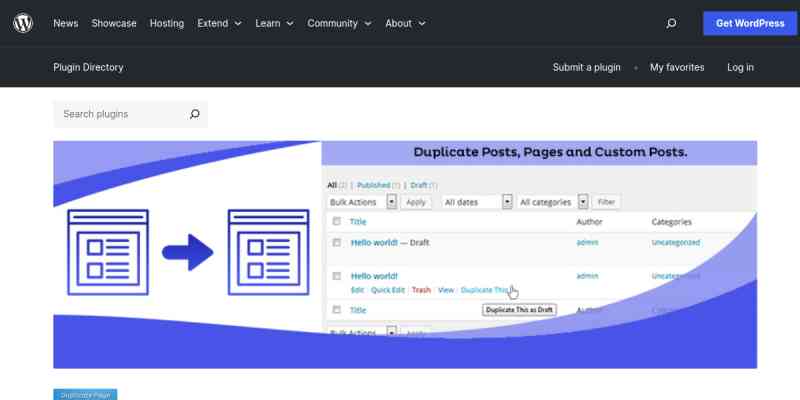Open My favorites link

coord(677,67)
